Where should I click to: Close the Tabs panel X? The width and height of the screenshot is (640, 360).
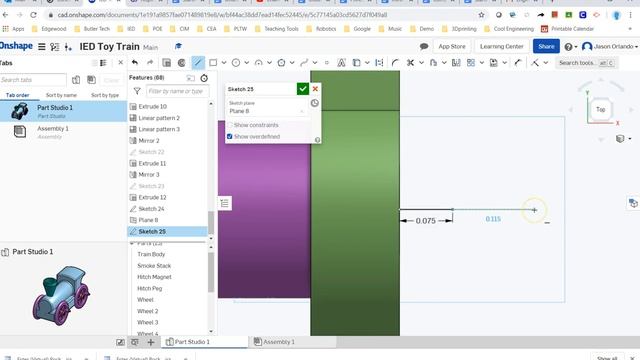[x=120, y=63]
